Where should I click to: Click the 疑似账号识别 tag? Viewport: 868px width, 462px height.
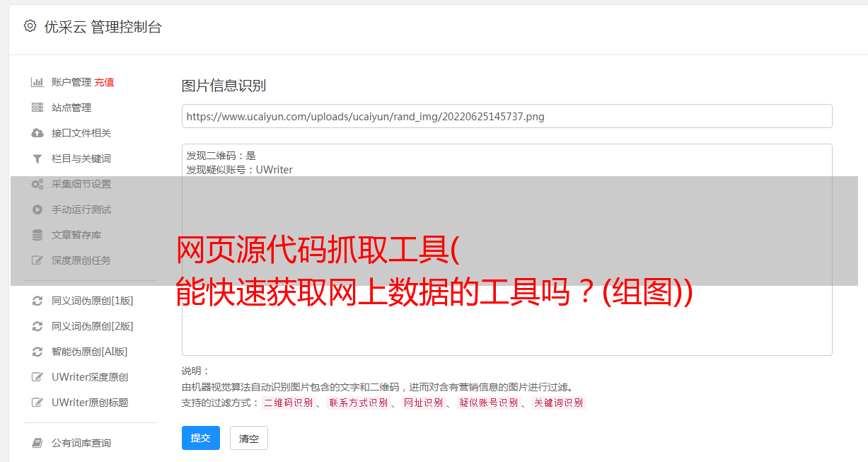[488, 403]
